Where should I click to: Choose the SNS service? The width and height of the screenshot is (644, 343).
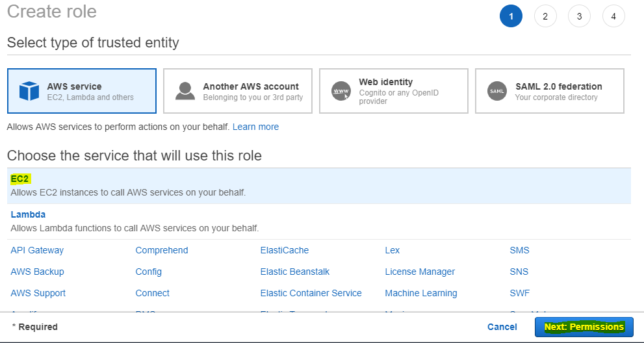coord(519,272)
